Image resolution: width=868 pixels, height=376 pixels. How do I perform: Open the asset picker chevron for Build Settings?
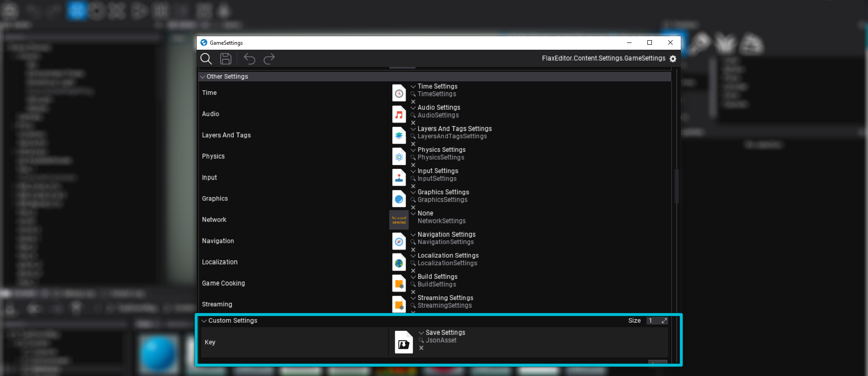pyautogui.click(x=413, y=277)
